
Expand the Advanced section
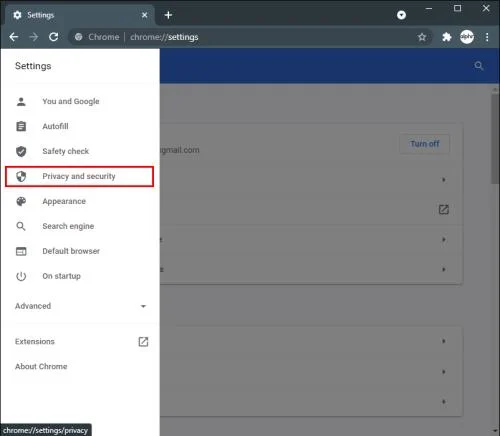(79, 306)
